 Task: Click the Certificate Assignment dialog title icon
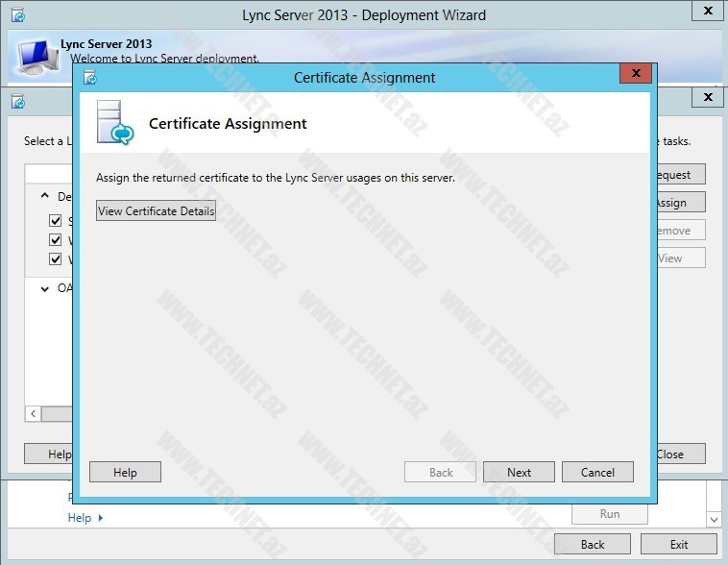pos(89,78)
